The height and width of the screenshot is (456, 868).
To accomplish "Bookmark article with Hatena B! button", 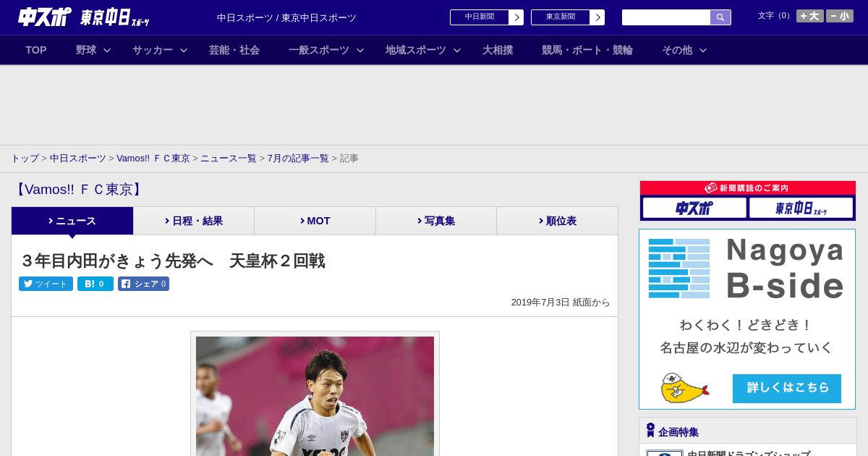I will click(95, 284).
